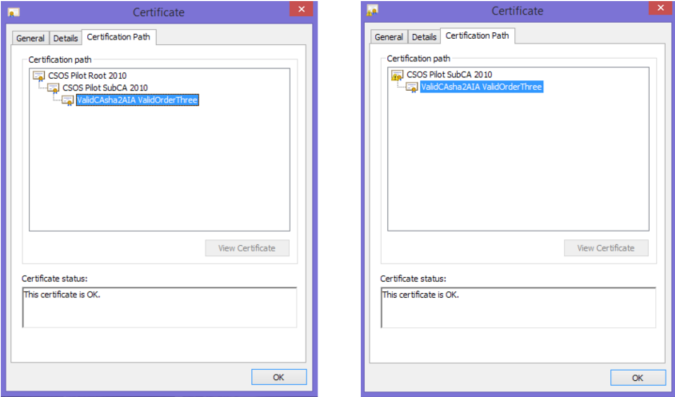Select Certification Path tab in right window
675x397 pixels.
pos(477,36)
